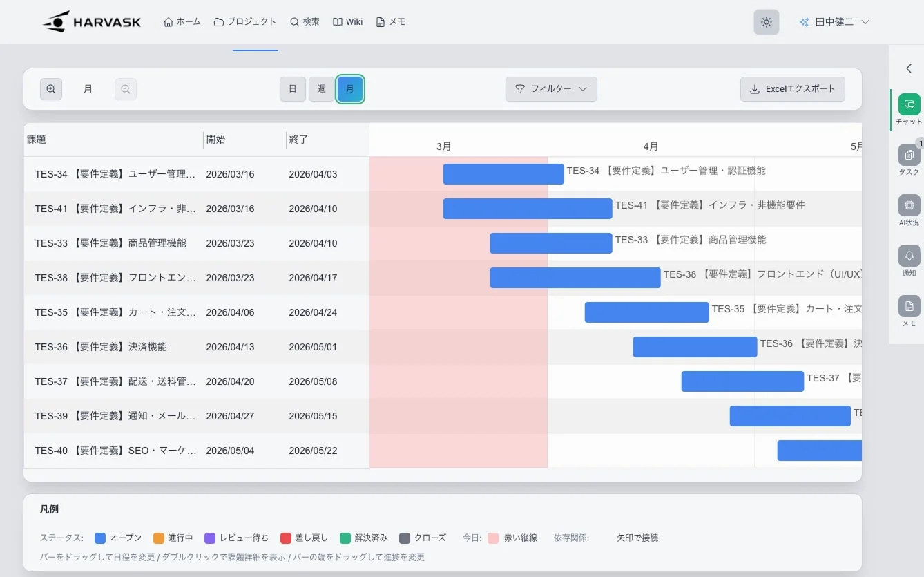Click the zoom-in magnifier icon
Image resolution: width=924 pixels, height=577 pixels.
point(51,89)
